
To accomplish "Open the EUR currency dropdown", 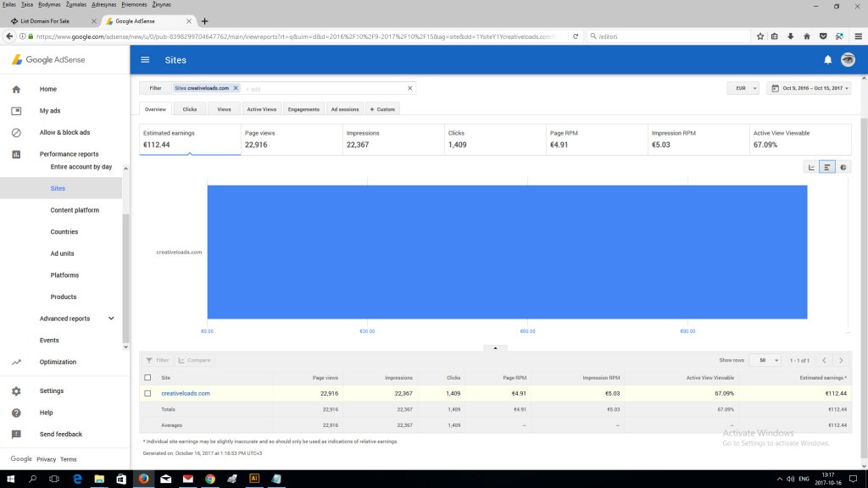I will (x=743, y=88).
